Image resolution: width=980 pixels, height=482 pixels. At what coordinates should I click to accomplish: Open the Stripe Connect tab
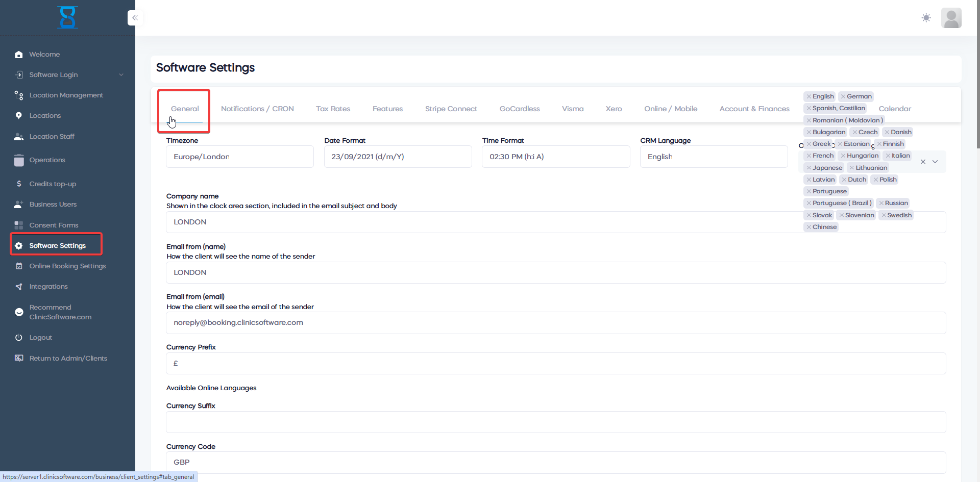(451, 109)
